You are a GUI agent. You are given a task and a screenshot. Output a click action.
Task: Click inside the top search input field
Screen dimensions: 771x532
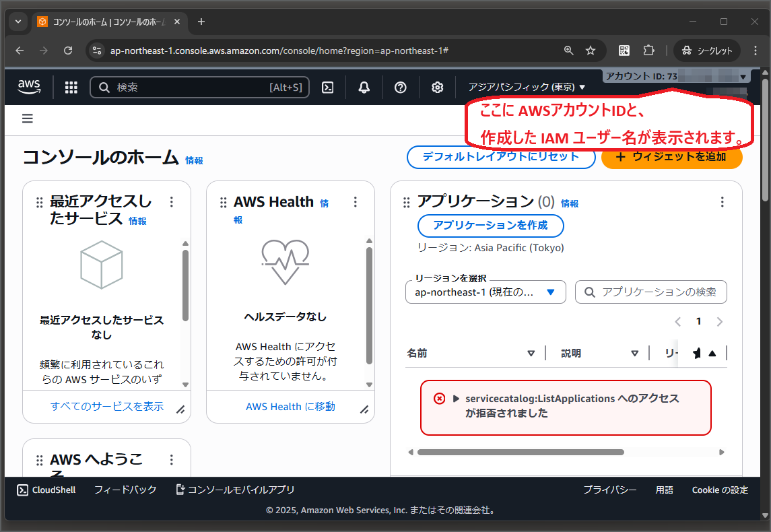point(199,88)
